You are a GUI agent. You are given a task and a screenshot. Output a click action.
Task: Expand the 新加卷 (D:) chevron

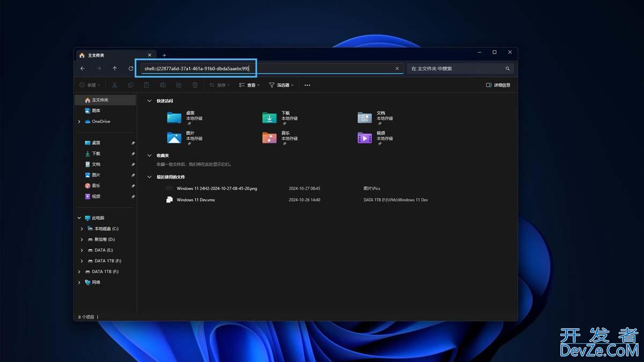pos(82,240)
